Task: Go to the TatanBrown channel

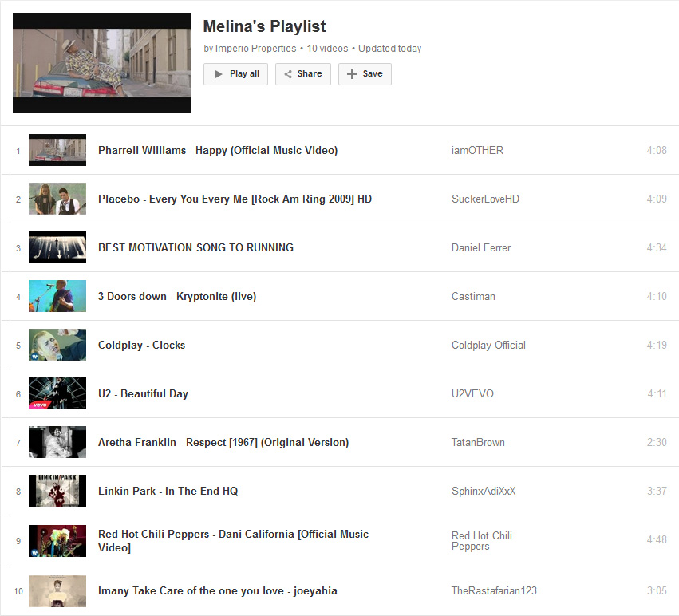Action: point(478,442)
